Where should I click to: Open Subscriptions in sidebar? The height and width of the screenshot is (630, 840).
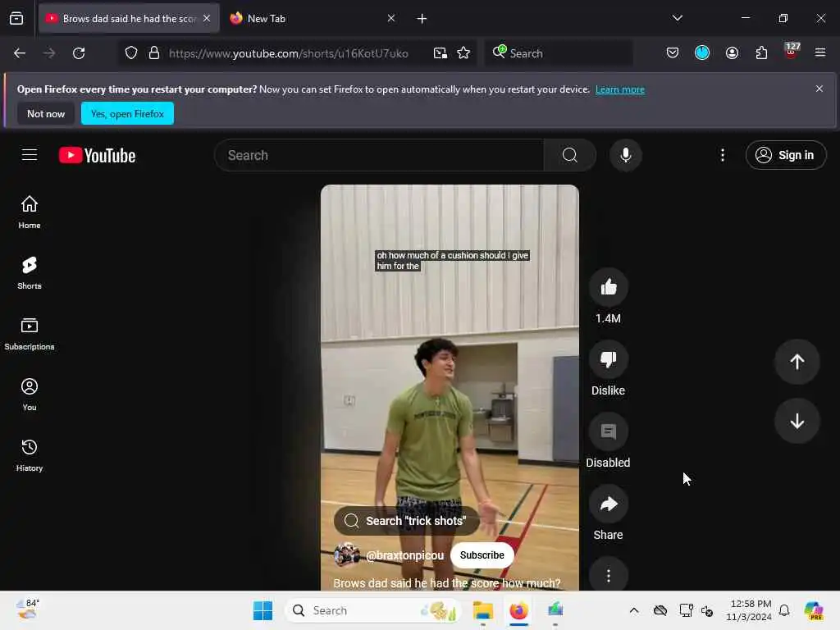(x=30, y=333)
